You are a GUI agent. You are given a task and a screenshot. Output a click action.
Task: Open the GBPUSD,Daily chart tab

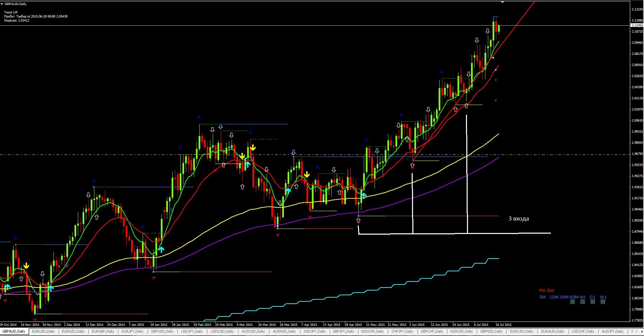pos(162,332)
